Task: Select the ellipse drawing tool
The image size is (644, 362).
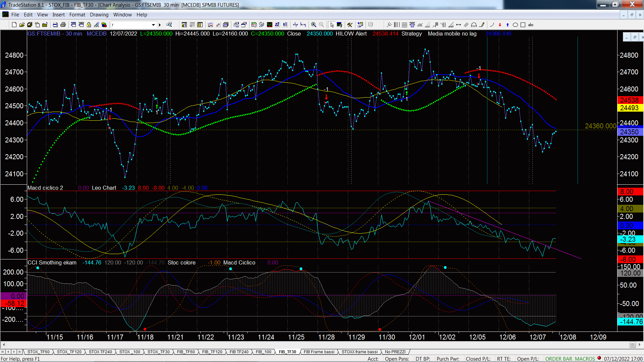Action: click(515, 25)
